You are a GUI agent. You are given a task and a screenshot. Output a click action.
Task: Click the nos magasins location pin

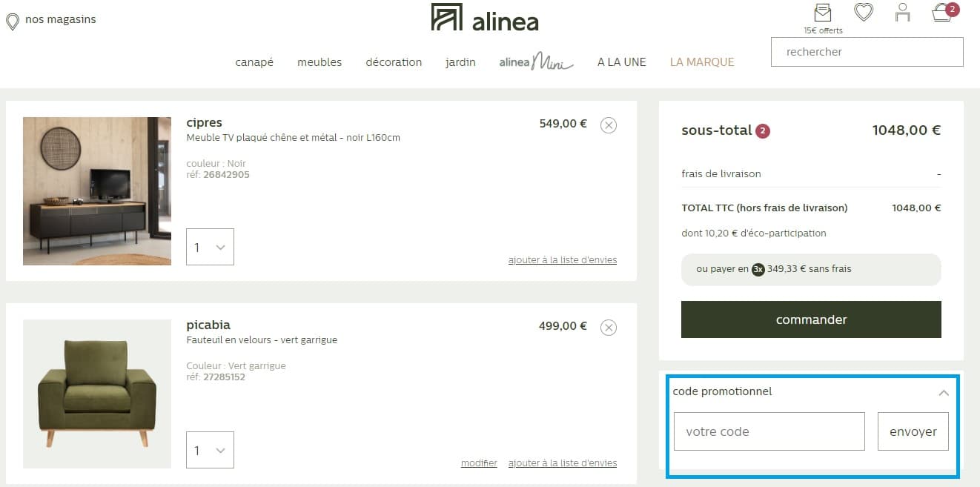(12, 20)
